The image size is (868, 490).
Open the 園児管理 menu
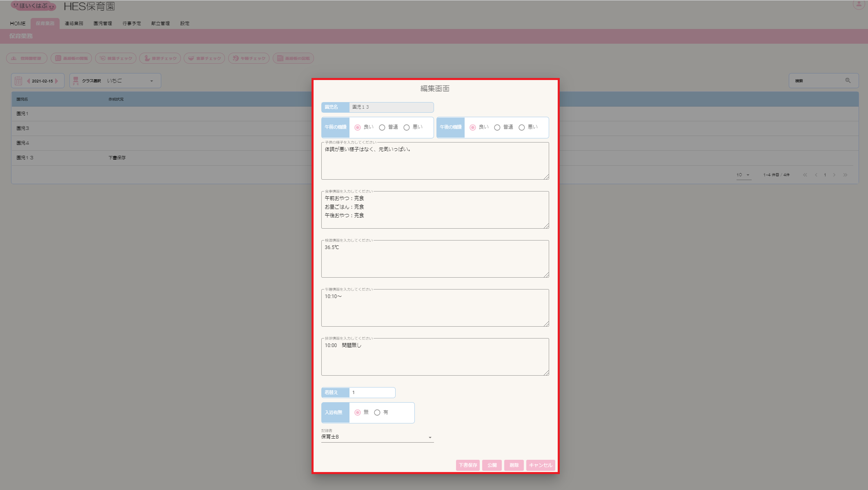[103, 23]
